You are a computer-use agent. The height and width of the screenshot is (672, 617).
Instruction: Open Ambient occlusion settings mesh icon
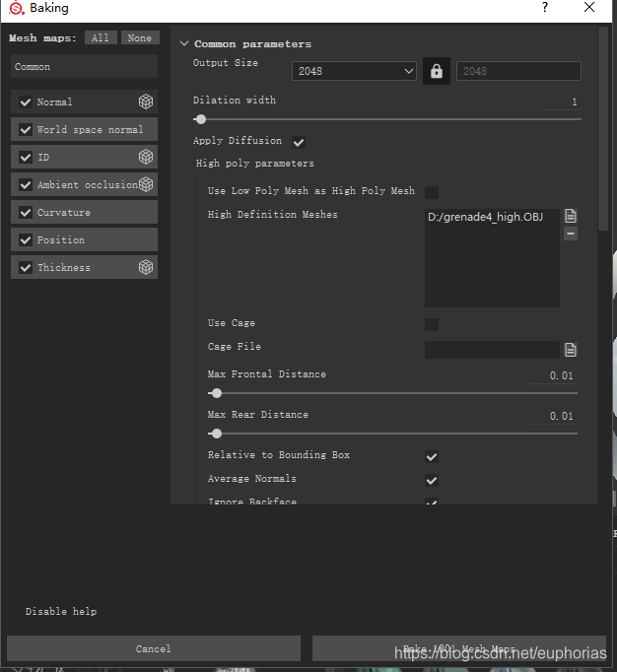pos(146,184)
